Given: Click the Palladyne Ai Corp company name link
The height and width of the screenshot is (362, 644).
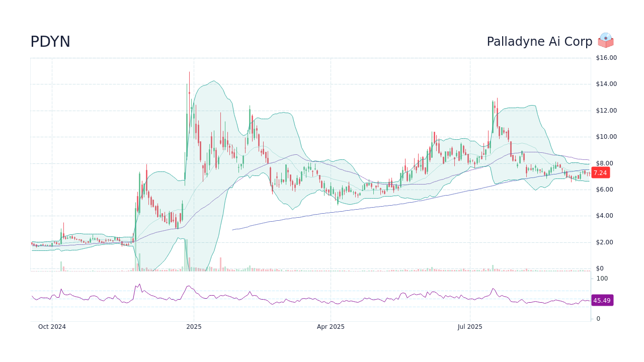Looking at the screenshot, I should 539,41.
